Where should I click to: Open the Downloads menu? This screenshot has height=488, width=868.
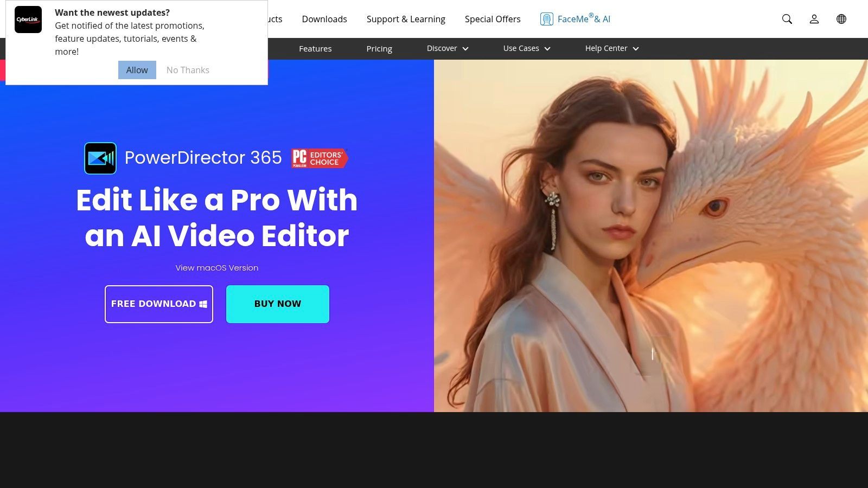pyautogui.click(x=324, y=19)
